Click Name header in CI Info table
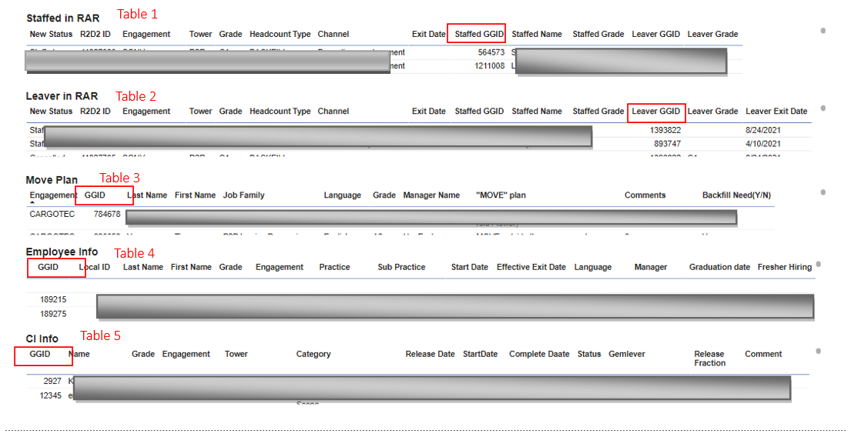868x447 pixels. [x=79, y=354]
